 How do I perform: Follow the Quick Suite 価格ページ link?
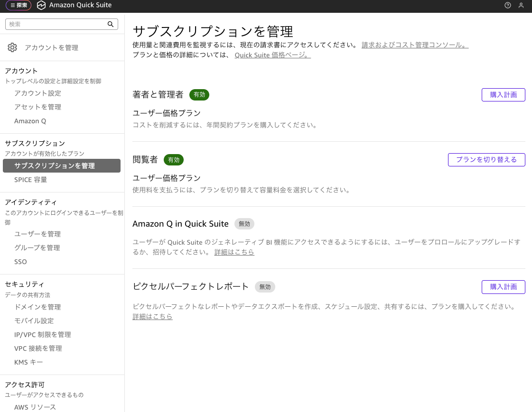click(272, 55)
